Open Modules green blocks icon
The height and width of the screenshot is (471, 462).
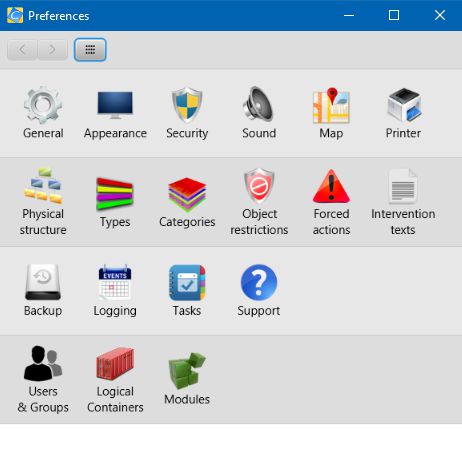click(x=187, y=371)
